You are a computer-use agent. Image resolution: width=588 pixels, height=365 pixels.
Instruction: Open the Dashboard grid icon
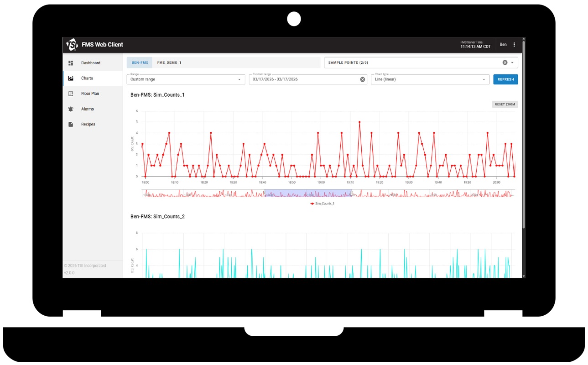tap(71, 63)
